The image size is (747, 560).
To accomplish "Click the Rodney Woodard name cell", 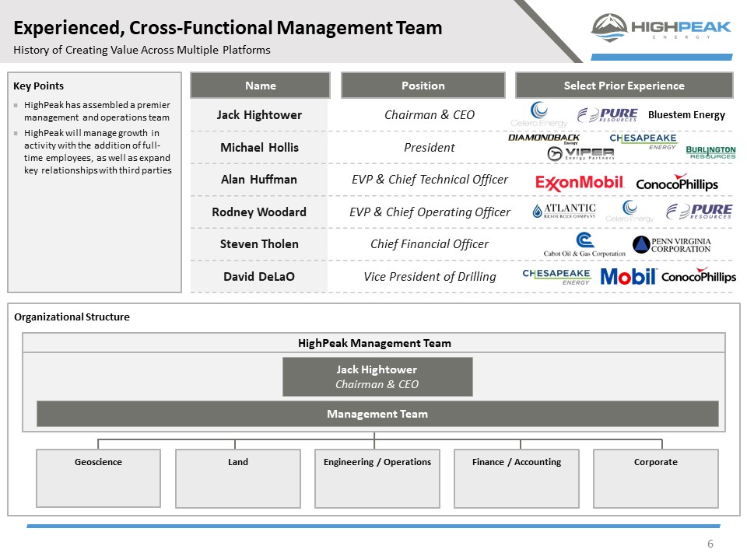I will [x=259, y=212].
